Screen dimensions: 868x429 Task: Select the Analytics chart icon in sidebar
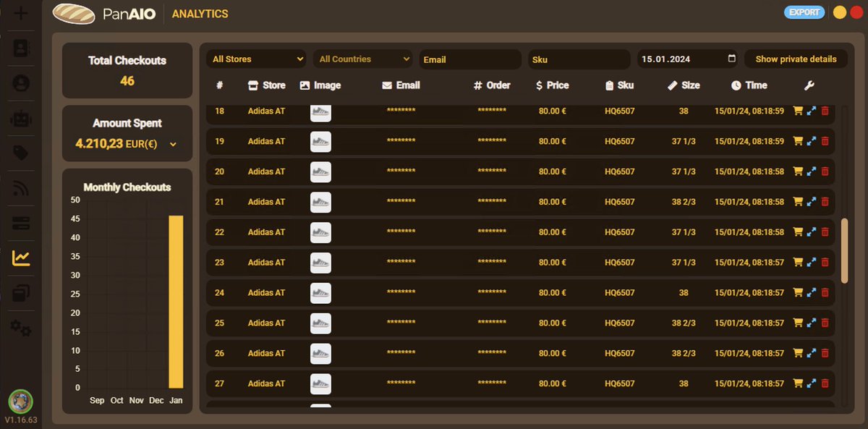[x=20, y=257]
